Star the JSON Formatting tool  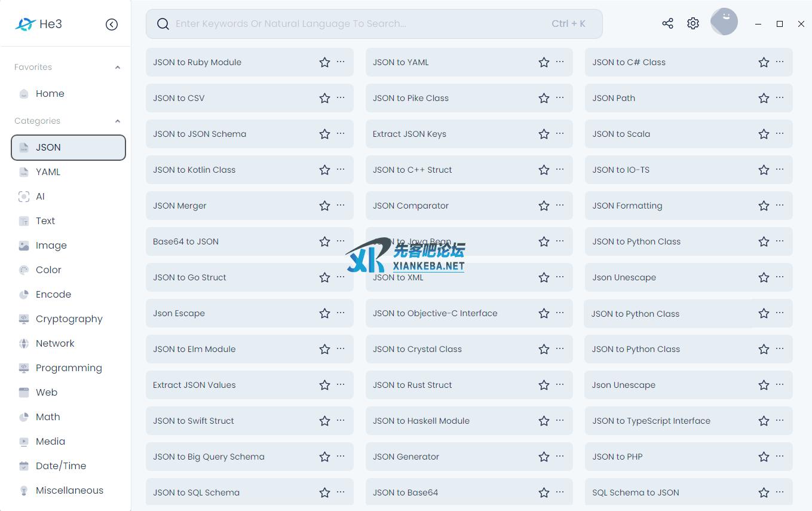[x=764, y=206]
